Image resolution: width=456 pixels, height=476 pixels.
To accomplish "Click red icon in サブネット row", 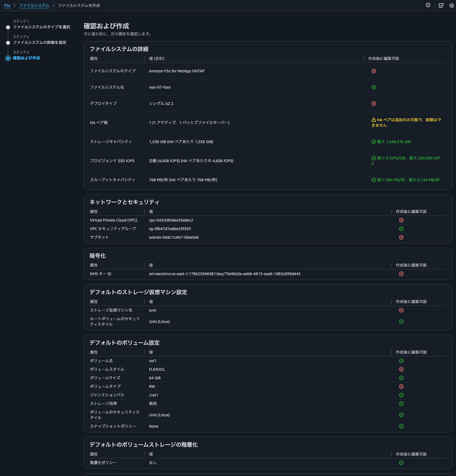I will [401, 237].
